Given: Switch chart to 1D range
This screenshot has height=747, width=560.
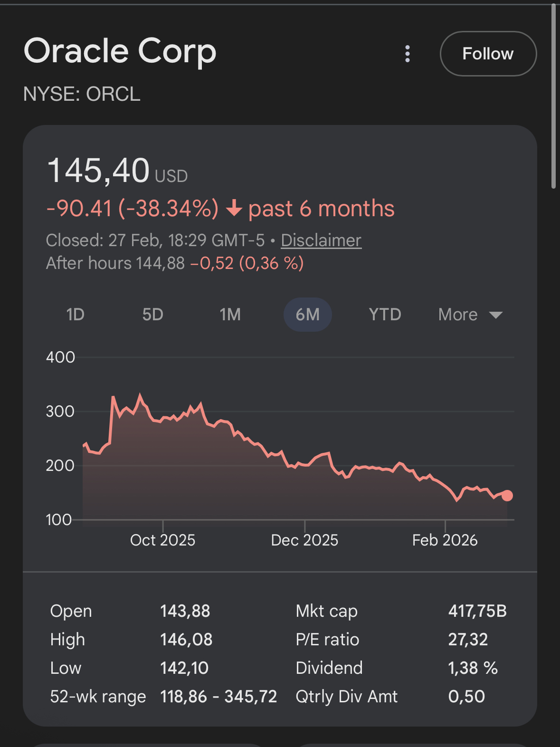Looking at the screenshot, I should click(75, 315).
